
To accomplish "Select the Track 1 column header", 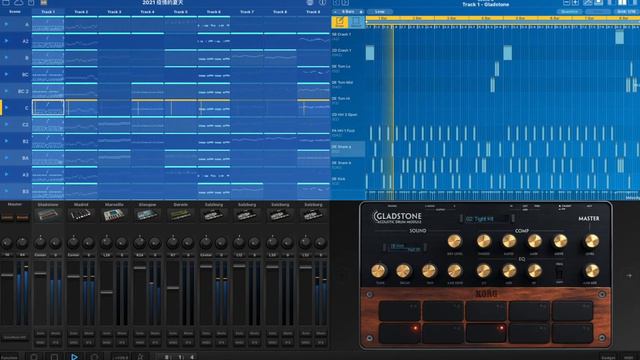I will click(x=48, y=12).
